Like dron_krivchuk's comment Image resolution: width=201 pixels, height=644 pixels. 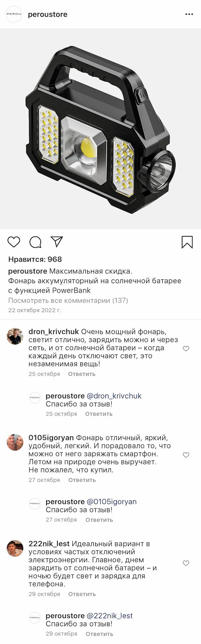(186, 349)
